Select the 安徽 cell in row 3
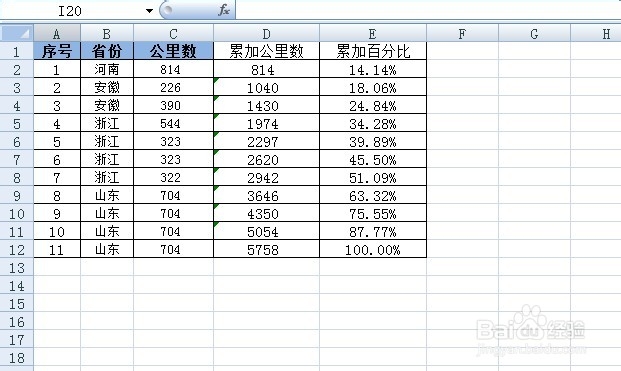Viewport: 621px width, 371px height. 107,88
